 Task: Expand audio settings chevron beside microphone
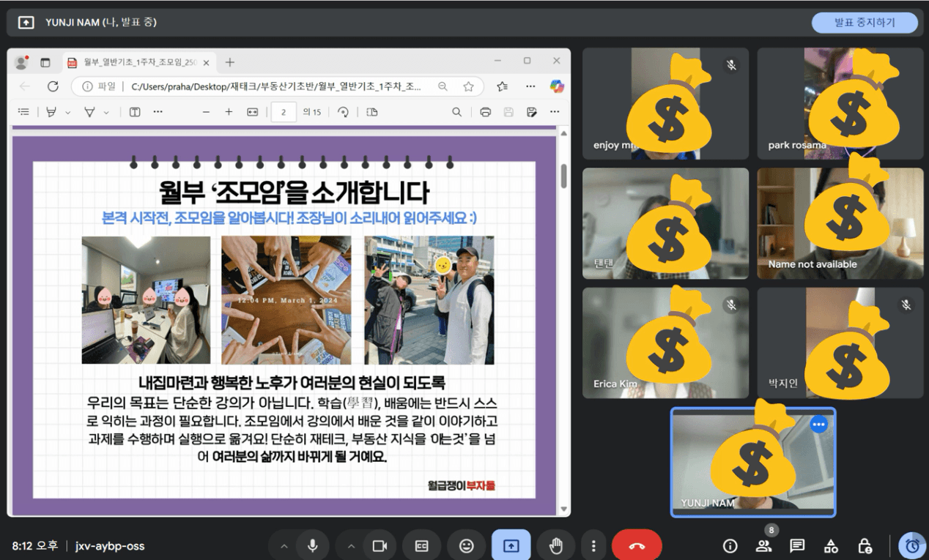pos(284,546)
